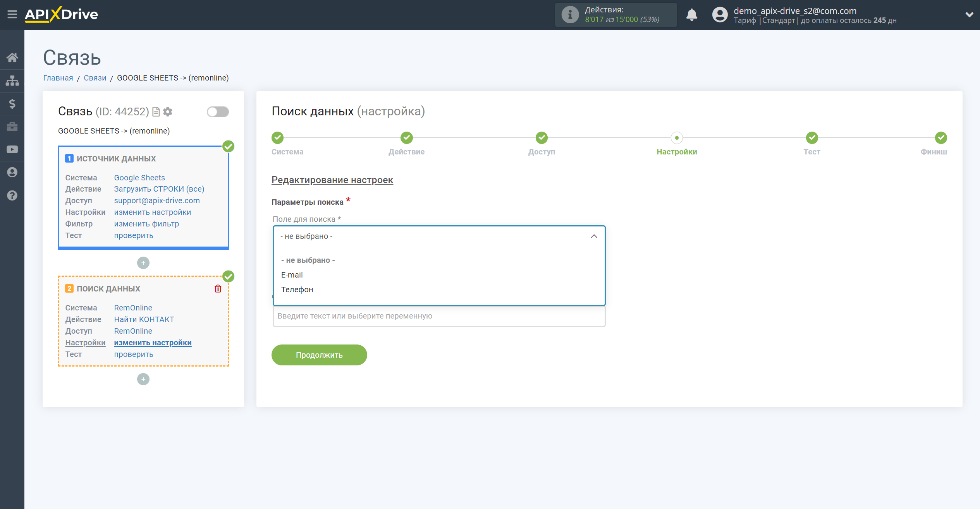Image resolution: width=980 pixels, height=509 pixels.
Task: Go to the Финиш step
Action: point(941,138)
